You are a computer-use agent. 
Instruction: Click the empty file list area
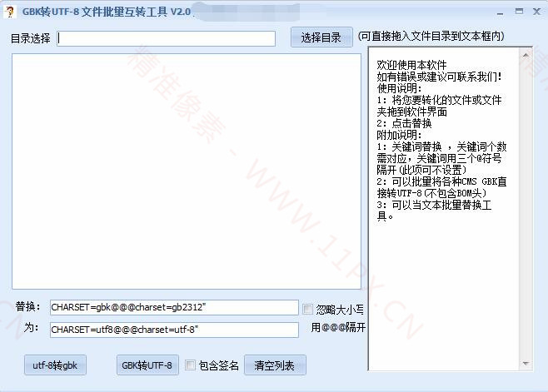[187, 171]
